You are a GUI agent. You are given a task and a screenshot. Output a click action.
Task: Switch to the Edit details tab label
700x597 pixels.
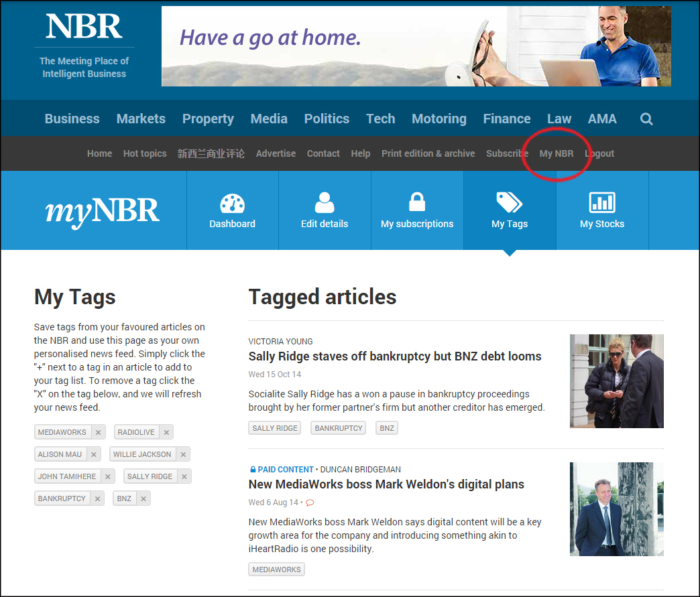click(x=325, y=224)
